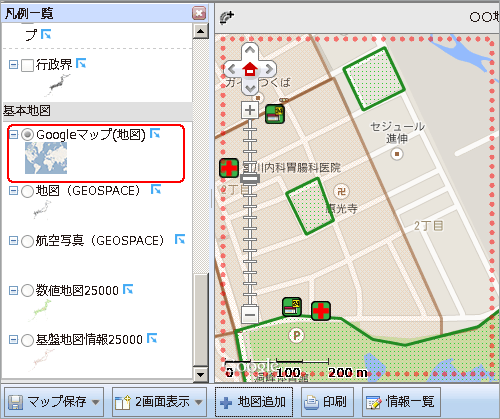Zoom in with the plus button
Screen dimensions: 500x419
250,110
